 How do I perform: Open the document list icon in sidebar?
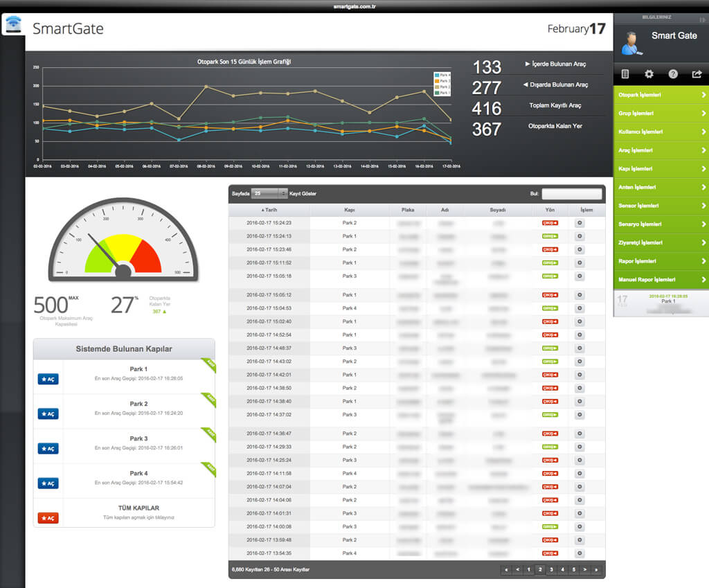coord(625,74)
